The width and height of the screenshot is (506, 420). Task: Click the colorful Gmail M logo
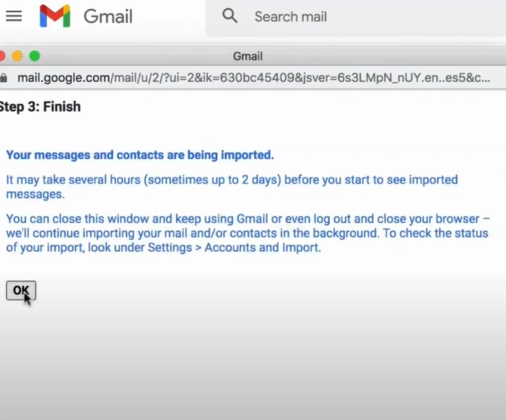click(x=55, y=16)
